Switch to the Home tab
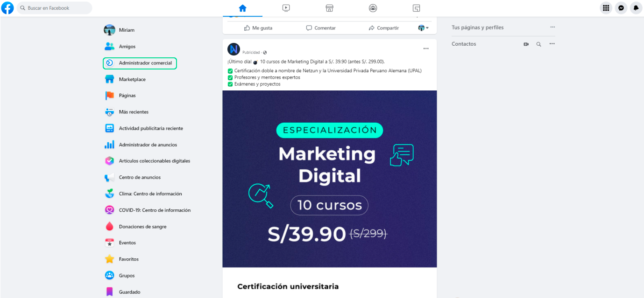The image size is (644, 298). coord(242,8)
